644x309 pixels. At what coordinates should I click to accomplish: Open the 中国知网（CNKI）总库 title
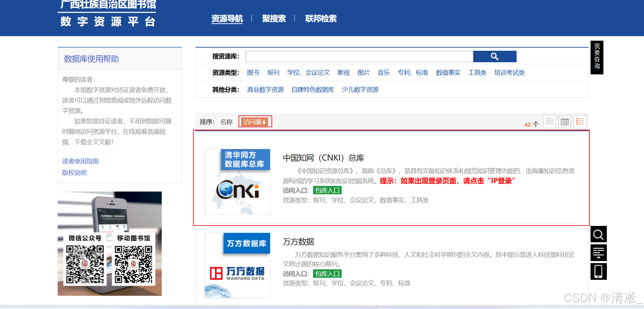coord(323,158)
